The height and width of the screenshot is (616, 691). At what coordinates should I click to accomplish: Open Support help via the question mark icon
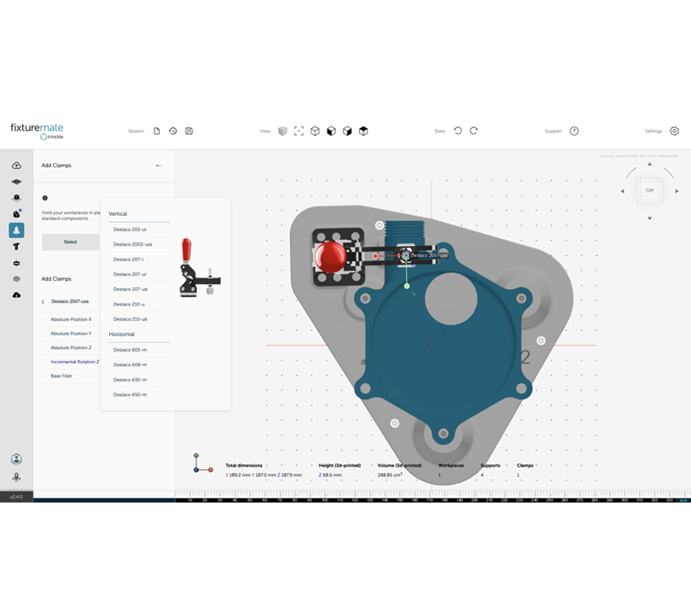click(x=574, y=131)
